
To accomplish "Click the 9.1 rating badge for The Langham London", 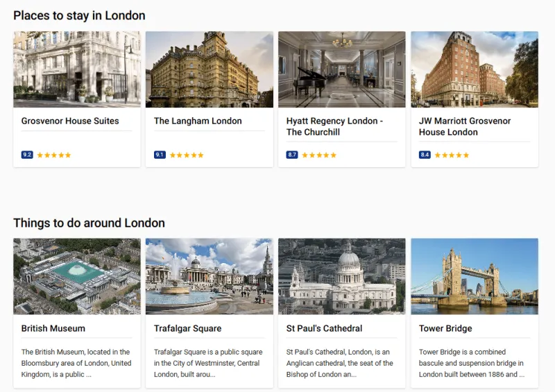I will (160, 155).
